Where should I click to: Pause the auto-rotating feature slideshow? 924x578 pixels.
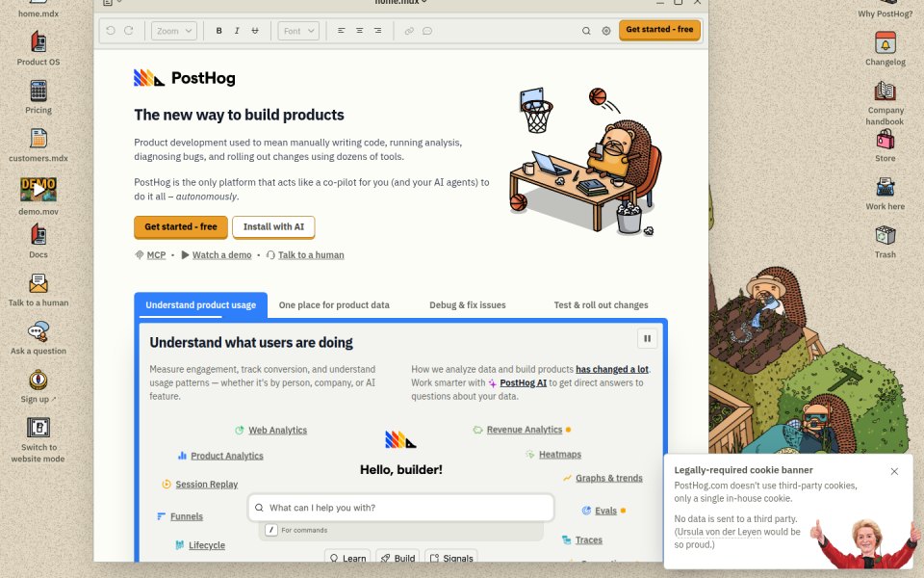tap(647, 338)
